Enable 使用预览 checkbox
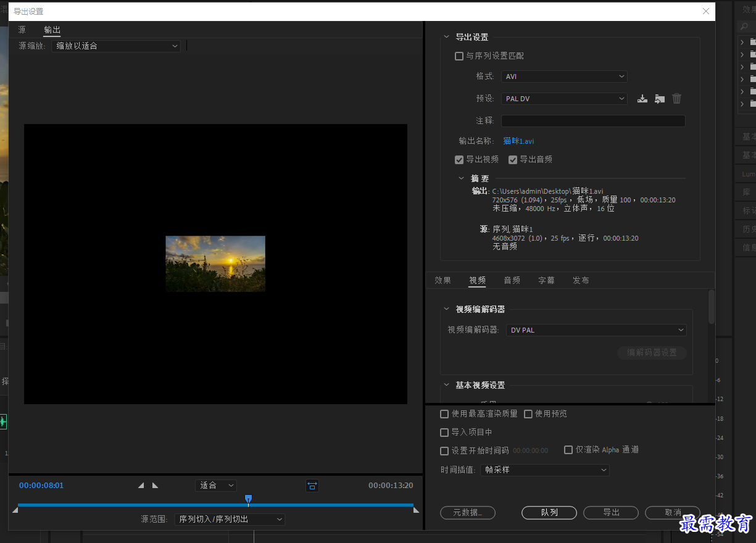Image resolution: width=756 pixels, height=543 pixels. point(528,414)
